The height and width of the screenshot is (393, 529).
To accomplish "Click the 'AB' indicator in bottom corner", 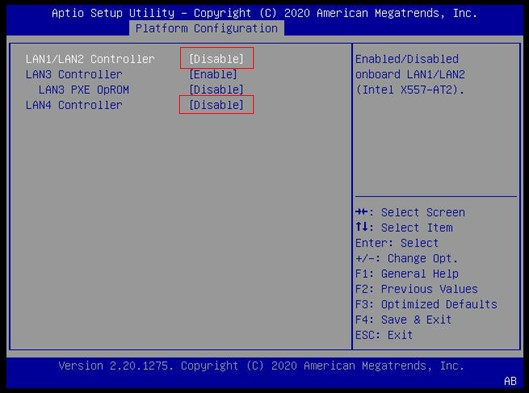I will (510, 381).
